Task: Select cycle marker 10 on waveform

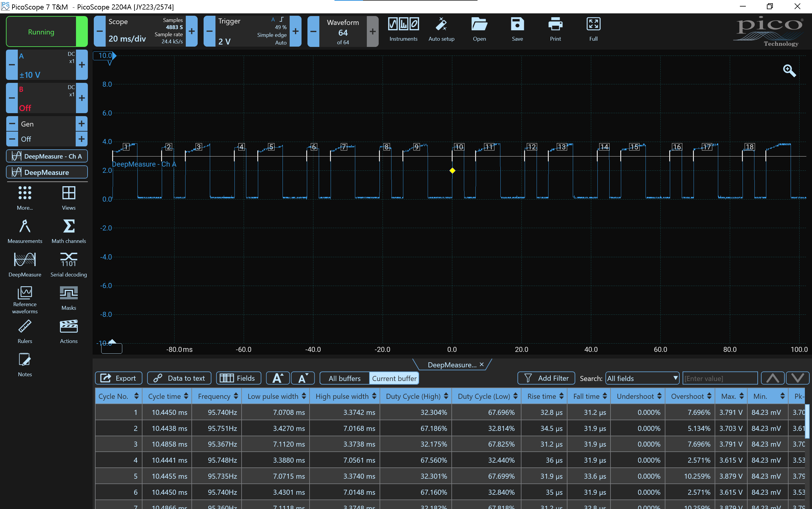Action: [x=459, y=147]
